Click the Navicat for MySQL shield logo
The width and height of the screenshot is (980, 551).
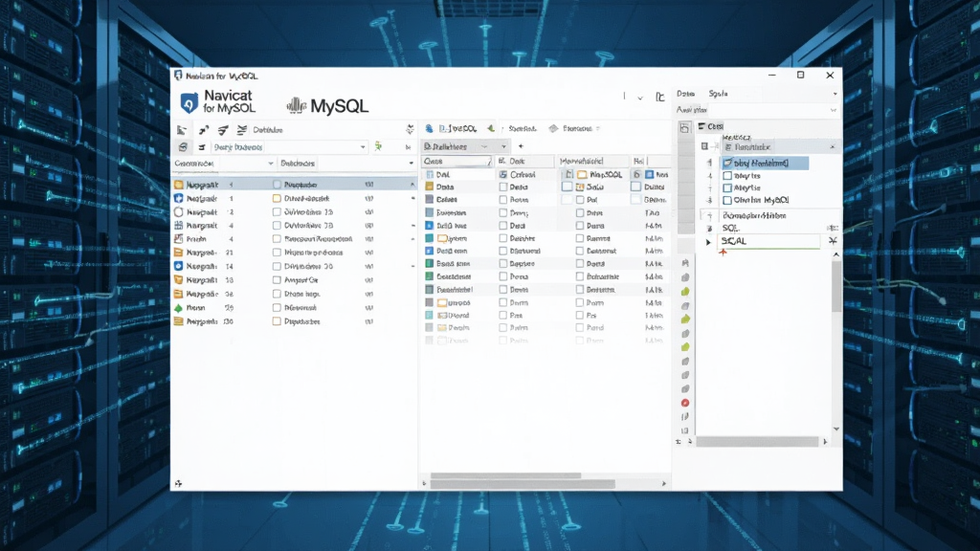pyautogui.click(x=189, y=102)
